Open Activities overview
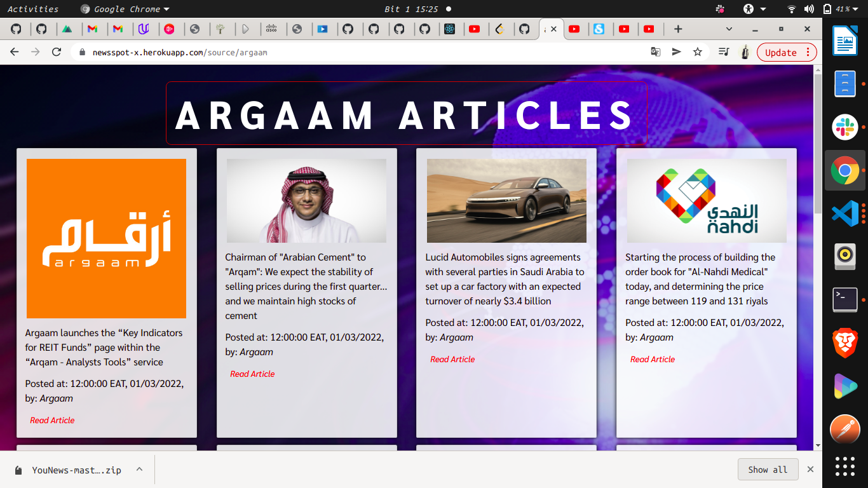 click(x=33, y=9)
